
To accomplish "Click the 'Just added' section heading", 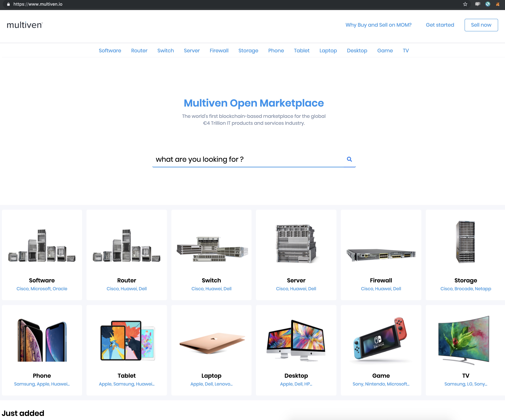I will 23,413.
